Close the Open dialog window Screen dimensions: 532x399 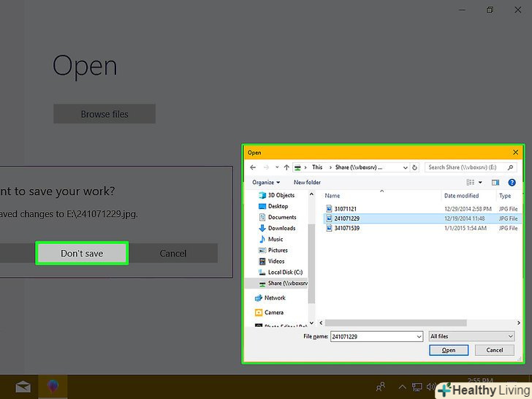tap(515, 152)
